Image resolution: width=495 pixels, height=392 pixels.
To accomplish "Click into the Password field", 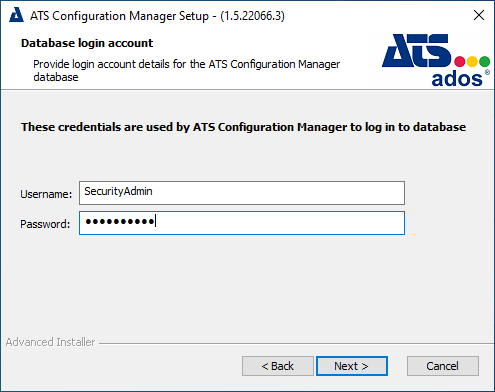I will [x=242, y=223].
